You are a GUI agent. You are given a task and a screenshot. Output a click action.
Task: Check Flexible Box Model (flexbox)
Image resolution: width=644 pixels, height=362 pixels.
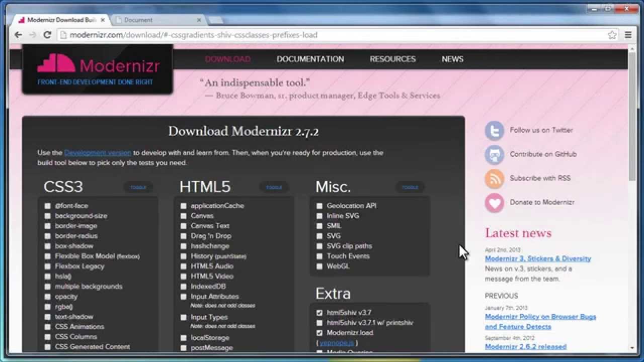48,256
